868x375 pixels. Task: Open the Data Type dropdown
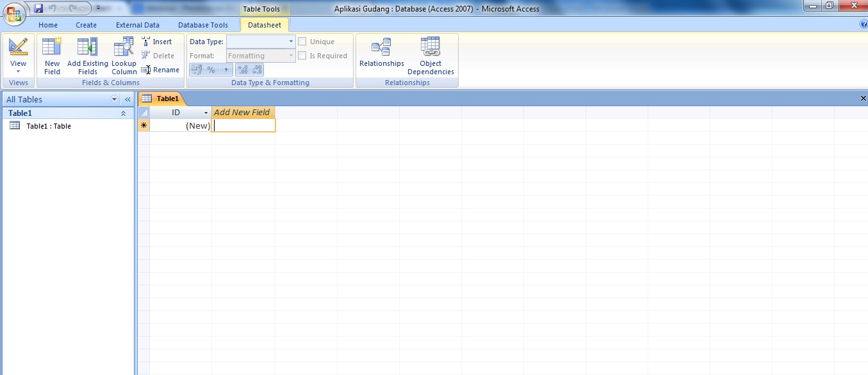tap(290, 41)
